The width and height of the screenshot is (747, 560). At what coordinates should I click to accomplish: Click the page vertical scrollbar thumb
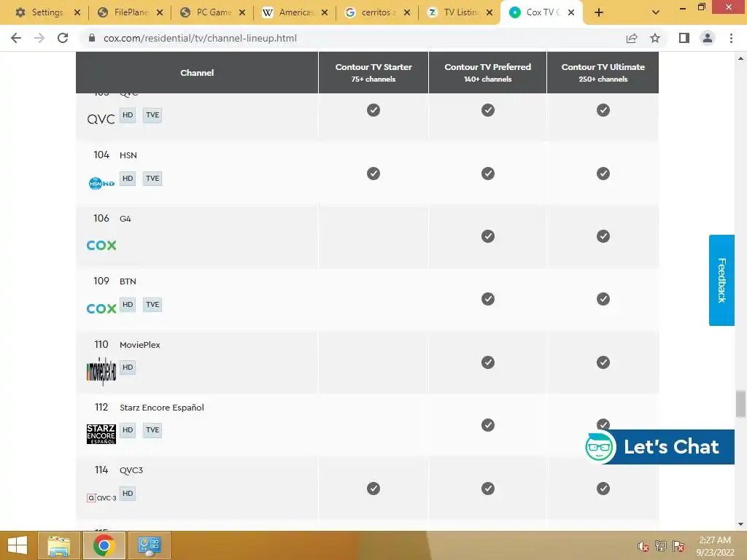point(740,404)
